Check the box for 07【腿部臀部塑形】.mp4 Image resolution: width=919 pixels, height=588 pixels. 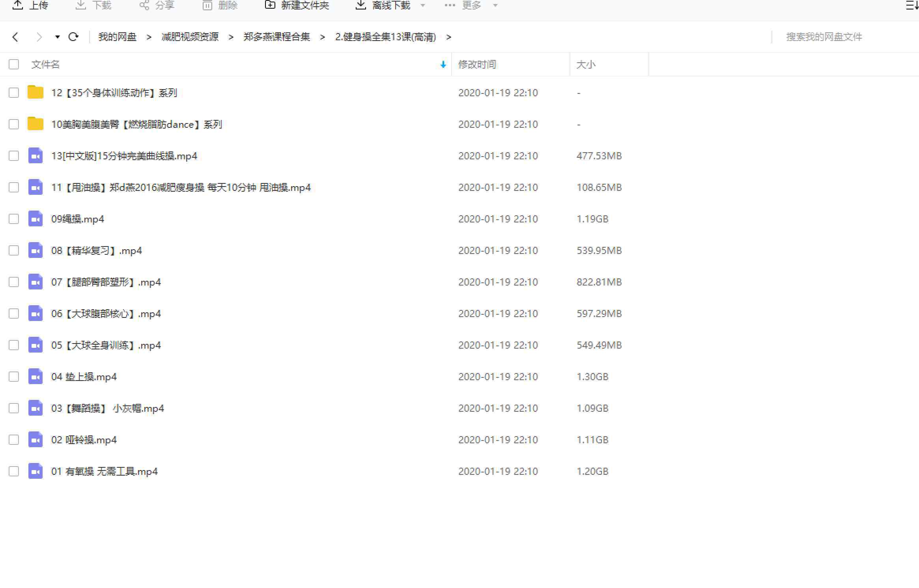click(x=14, y=282)
